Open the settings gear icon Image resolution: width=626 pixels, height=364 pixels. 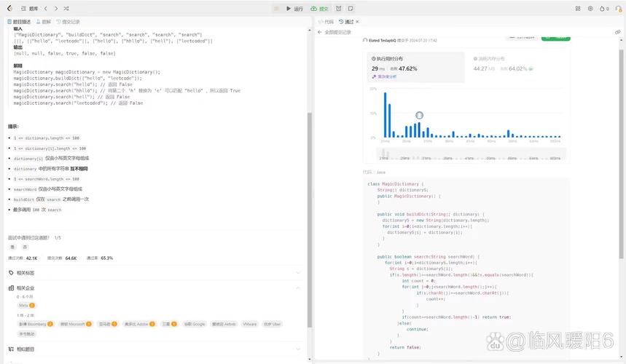590,9
